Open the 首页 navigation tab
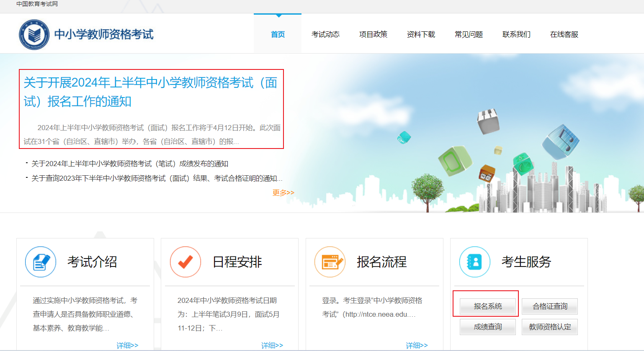644x351 pixels. [x=278, y=34]
